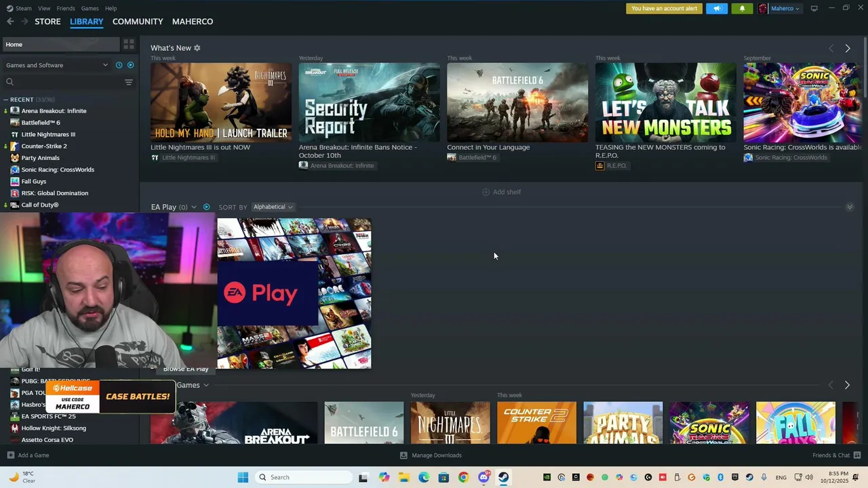The image size is (868, 488).
Task: Show next What's New items
Action: tap(847, 48)
